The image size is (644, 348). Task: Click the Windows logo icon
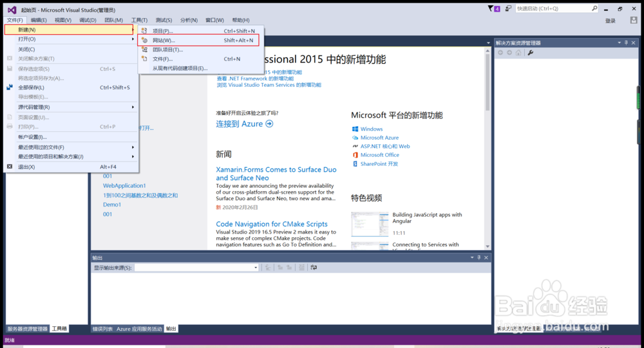point(355,129)
